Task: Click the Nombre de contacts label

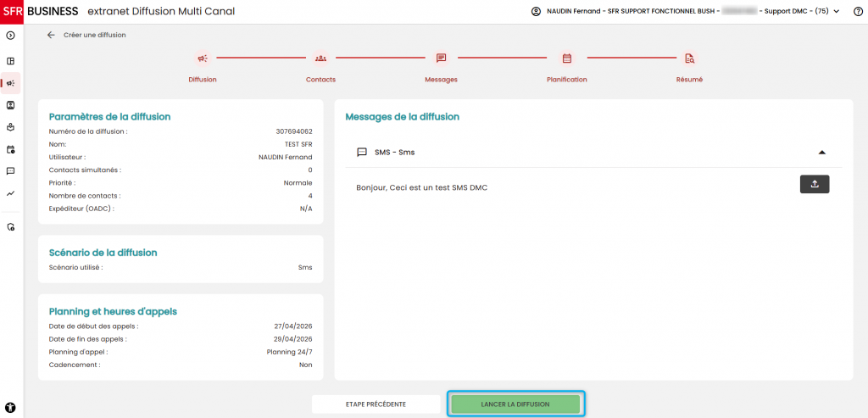Action: tap(85, 196)
